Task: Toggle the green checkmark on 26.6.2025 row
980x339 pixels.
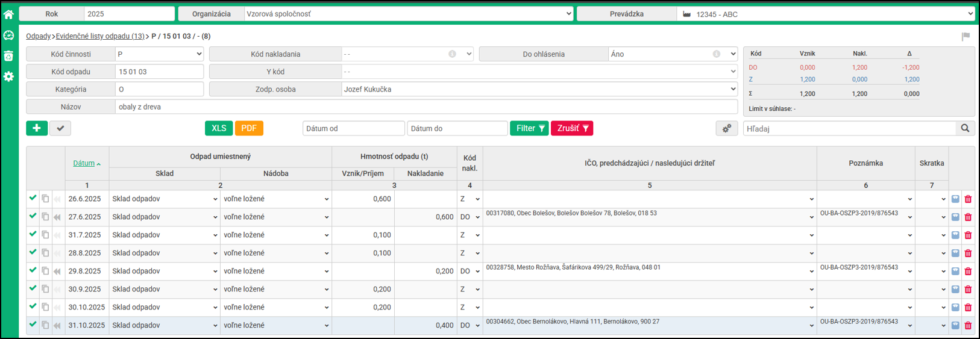Action: pos(33,198)
